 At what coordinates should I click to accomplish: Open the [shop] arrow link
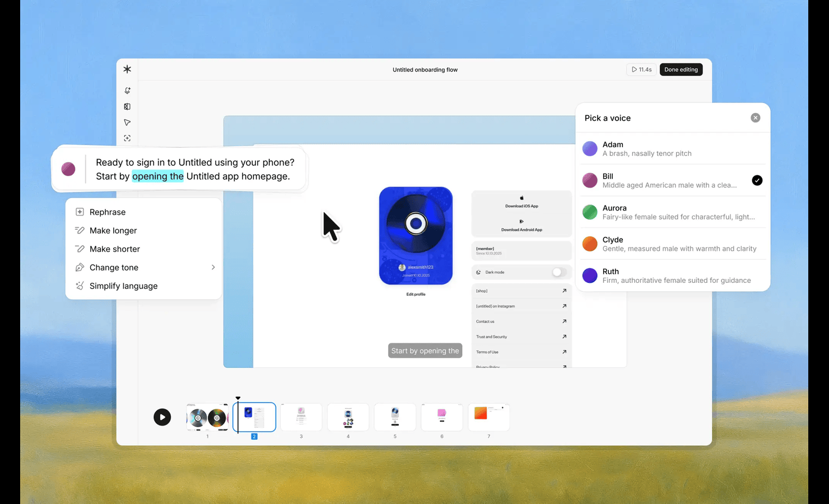[564, 291]
